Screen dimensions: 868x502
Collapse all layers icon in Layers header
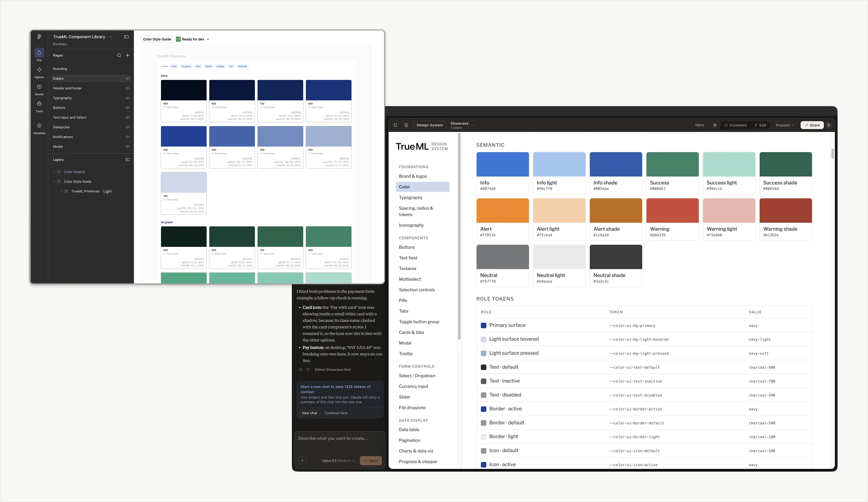(128, 160)
